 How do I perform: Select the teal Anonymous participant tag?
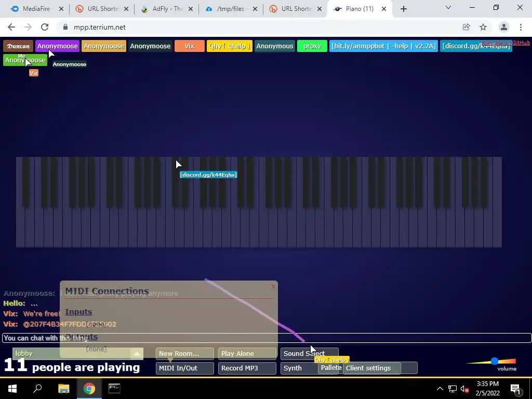coord(274,46)
